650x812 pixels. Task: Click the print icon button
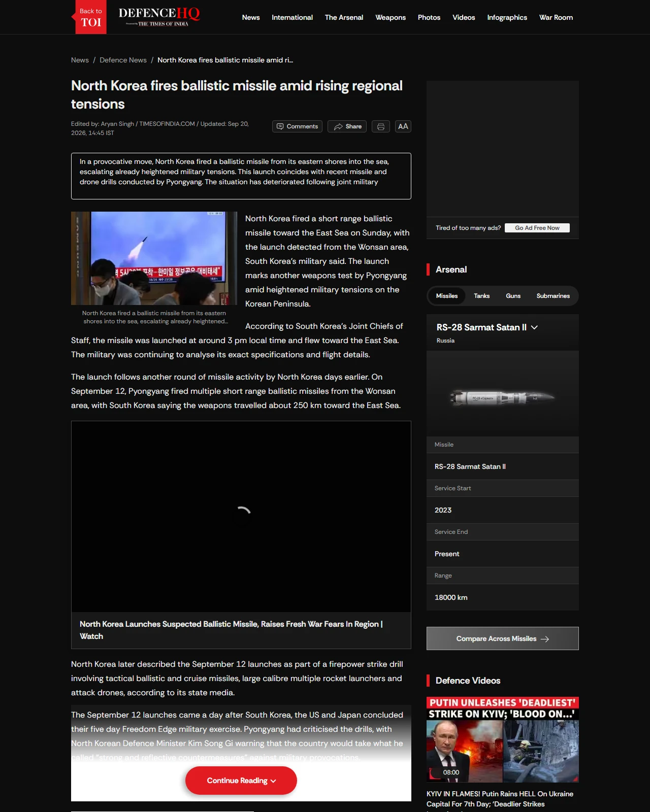(381, 126)
